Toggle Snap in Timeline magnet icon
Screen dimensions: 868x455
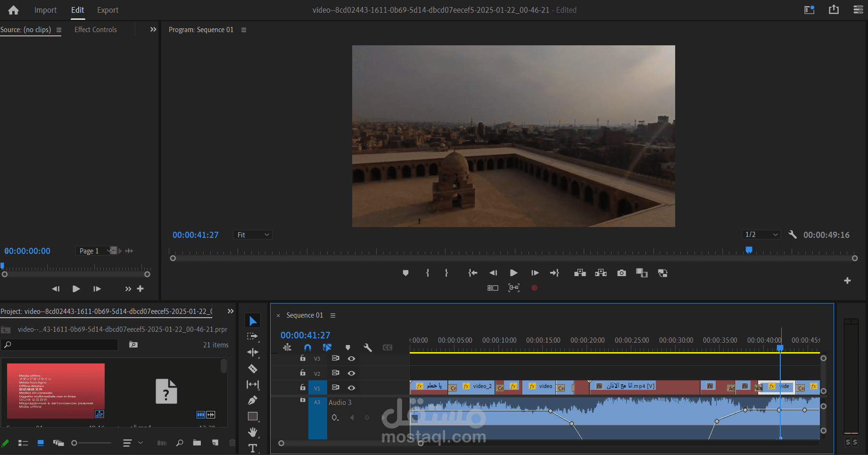click(307, 347)
